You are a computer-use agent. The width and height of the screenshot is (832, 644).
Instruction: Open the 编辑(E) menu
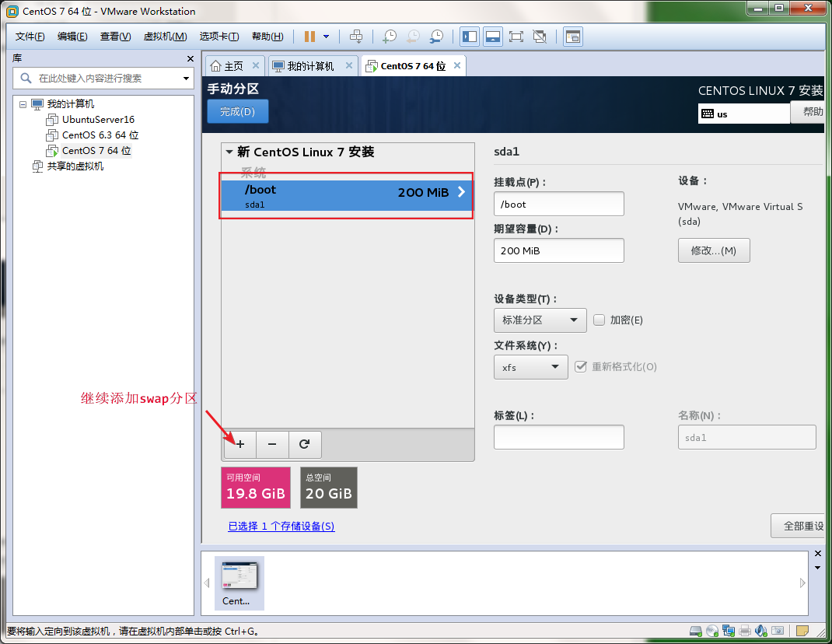click(72, 36)
